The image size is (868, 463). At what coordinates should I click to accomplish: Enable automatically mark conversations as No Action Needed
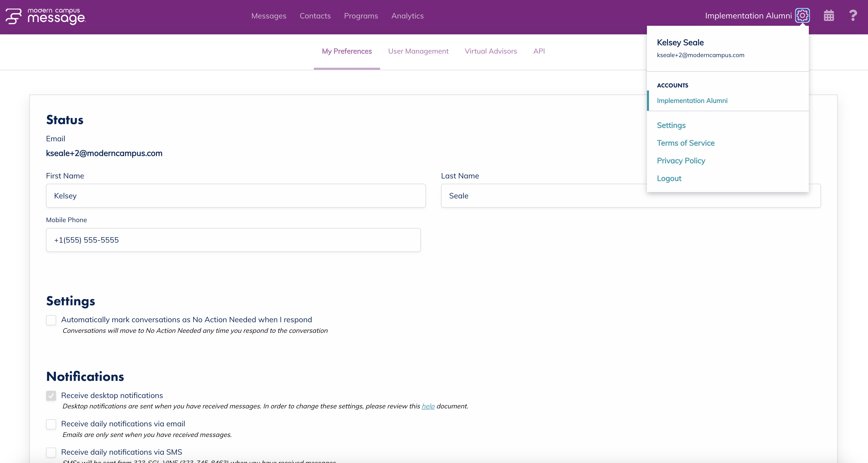tap(51, 320)
